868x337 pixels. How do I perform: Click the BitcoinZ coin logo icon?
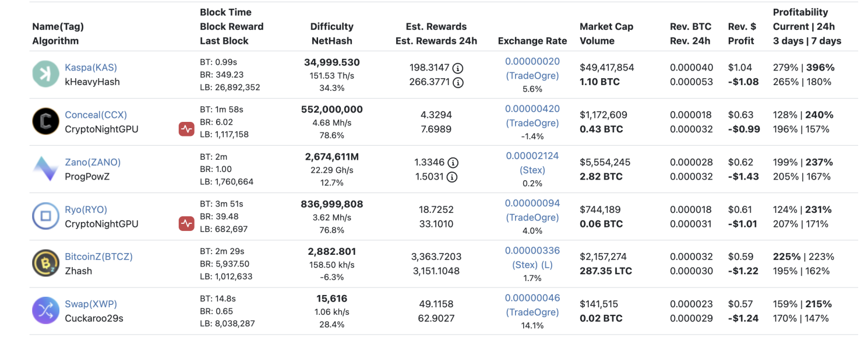click(x=45, y=263)
